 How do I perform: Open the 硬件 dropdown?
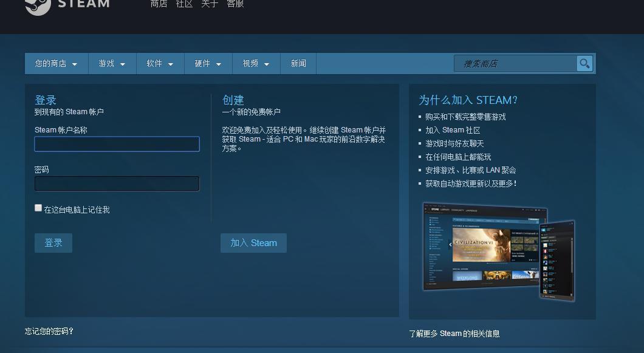coord(208,63)
